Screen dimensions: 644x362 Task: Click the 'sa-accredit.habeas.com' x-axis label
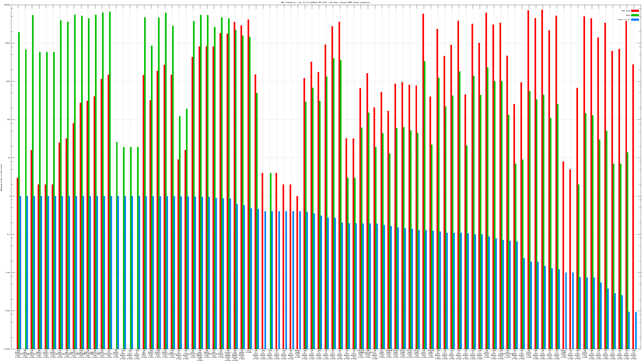point(368,354)
